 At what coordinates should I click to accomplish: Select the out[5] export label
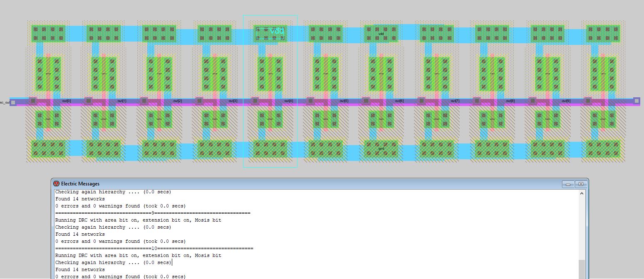pyautogui.click(x=344, y=101)
